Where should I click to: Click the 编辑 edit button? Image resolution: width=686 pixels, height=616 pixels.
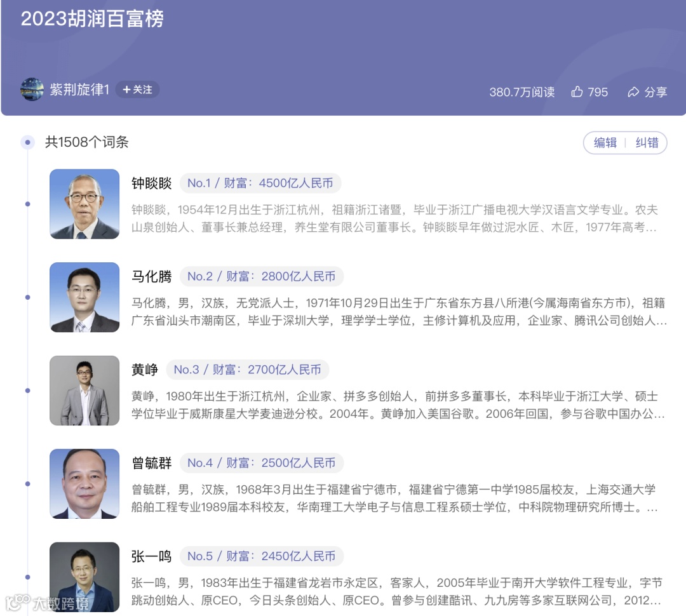pos(605,143)
